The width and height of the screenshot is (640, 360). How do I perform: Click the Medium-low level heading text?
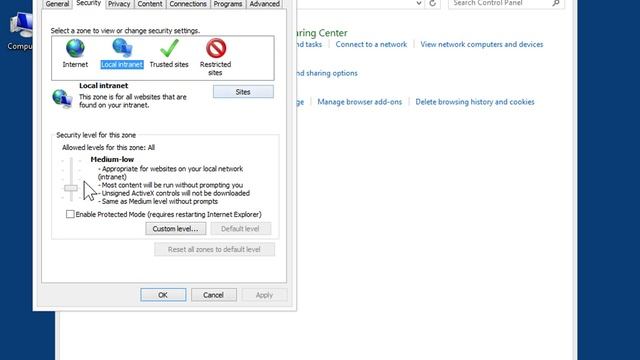112,159
